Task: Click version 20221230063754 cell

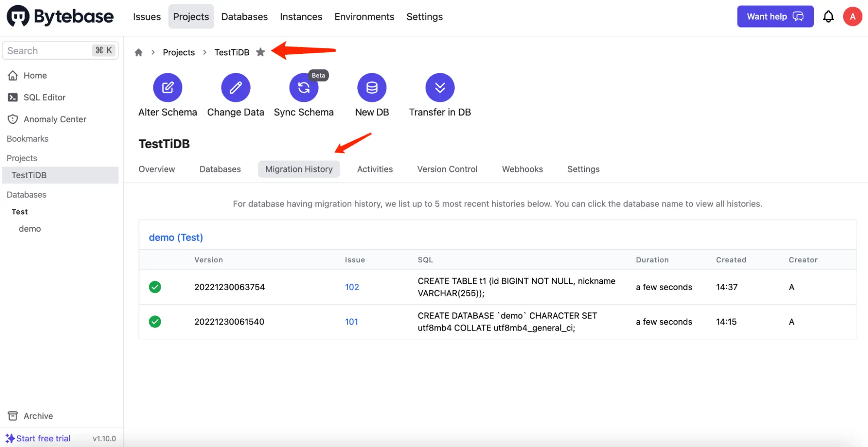Action: pos(229,287)
